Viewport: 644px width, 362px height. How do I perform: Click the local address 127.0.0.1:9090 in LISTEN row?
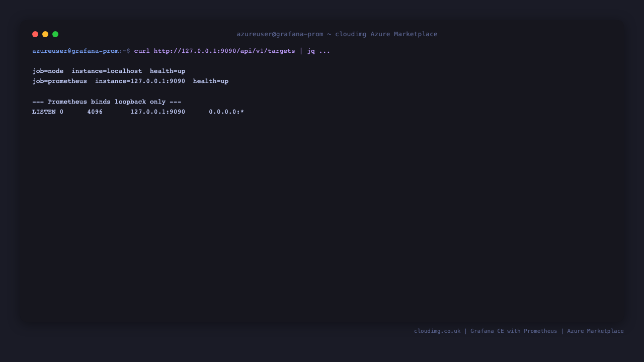pos(158,112)
